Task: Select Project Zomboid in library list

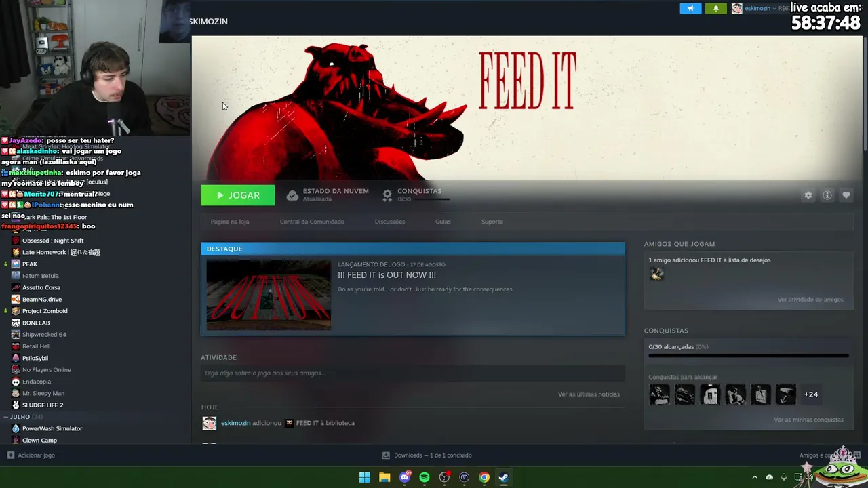Action: point(45,311)
